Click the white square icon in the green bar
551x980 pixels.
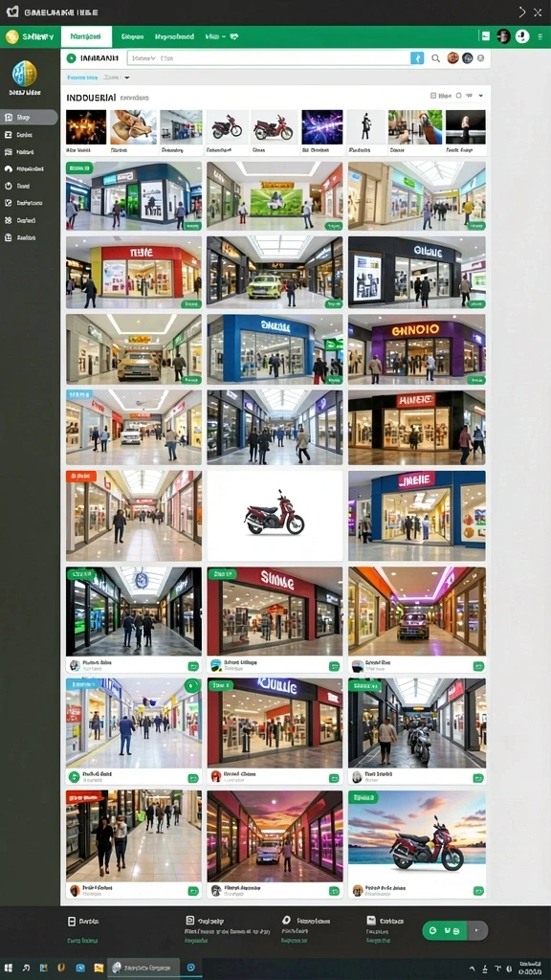point(485,36)
